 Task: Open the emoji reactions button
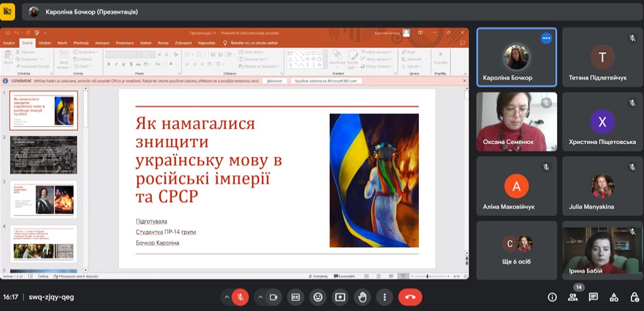click(x=318, y=297)
